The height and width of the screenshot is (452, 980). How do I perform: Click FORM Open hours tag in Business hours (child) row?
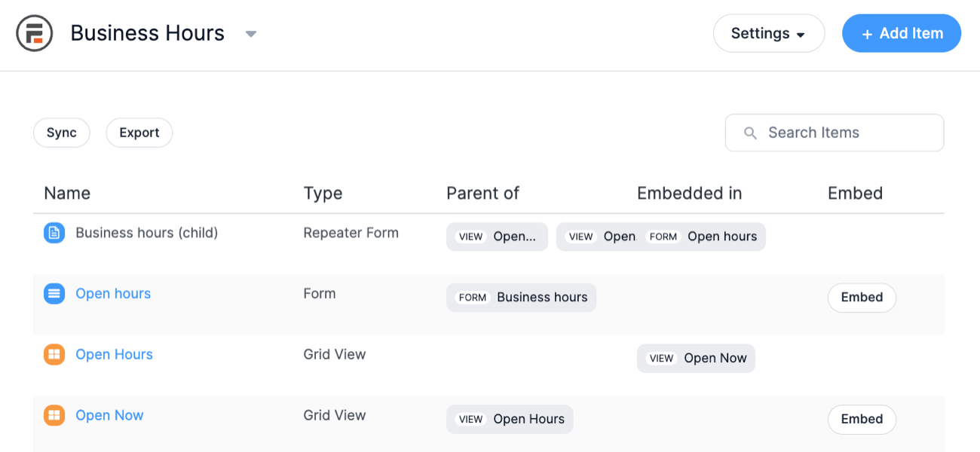(703, 237)
